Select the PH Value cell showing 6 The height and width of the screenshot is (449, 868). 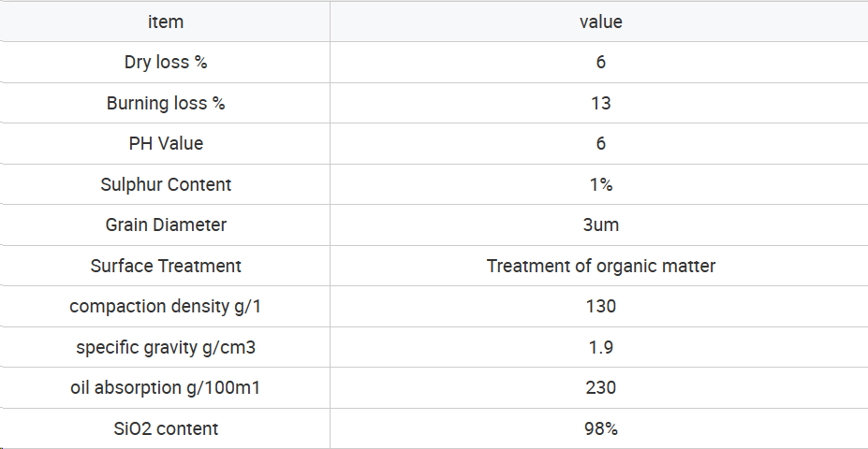tap(600, 143)
